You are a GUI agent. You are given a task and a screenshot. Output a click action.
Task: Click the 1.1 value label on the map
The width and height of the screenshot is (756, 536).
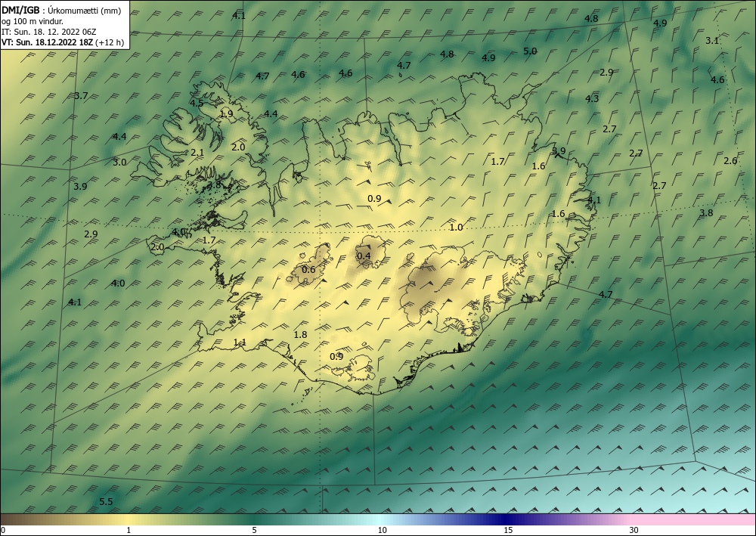[240, 342]
